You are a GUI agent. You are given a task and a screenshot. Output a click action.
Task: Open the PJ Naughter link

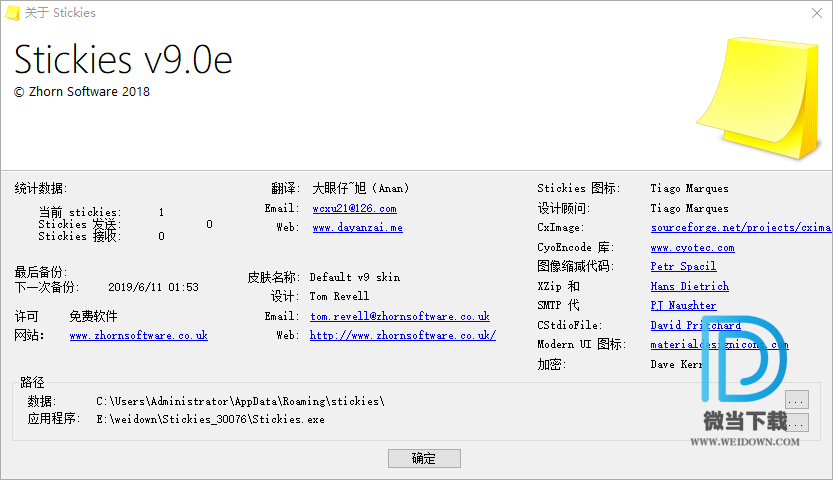683,305
